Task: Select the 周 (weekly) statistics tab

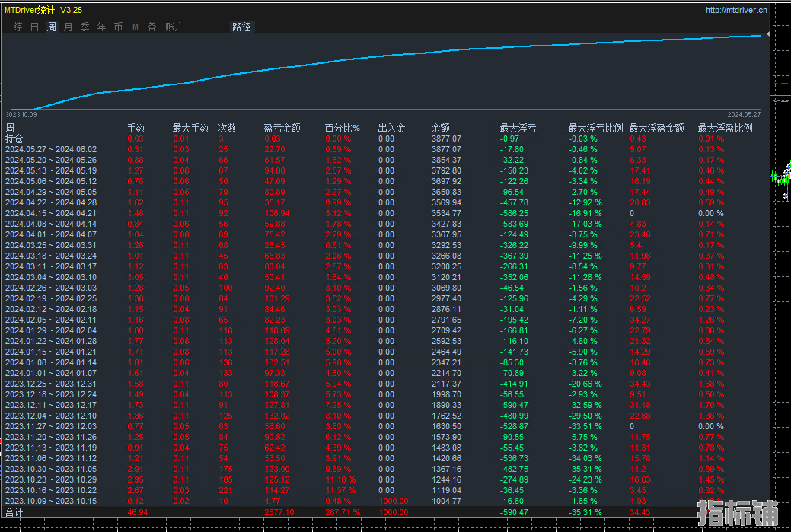Action: [51, 27]
